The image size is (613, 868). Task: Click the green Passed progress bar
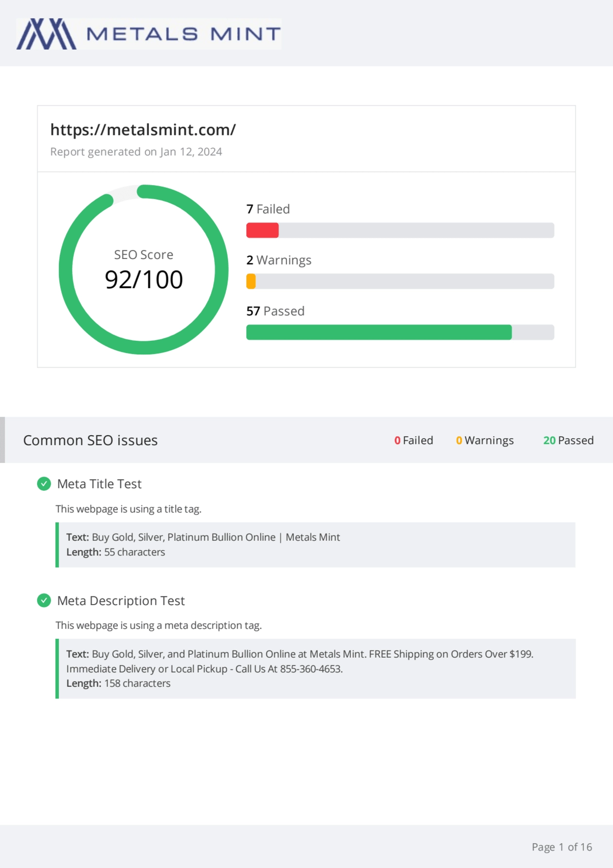tap(379, 332)
